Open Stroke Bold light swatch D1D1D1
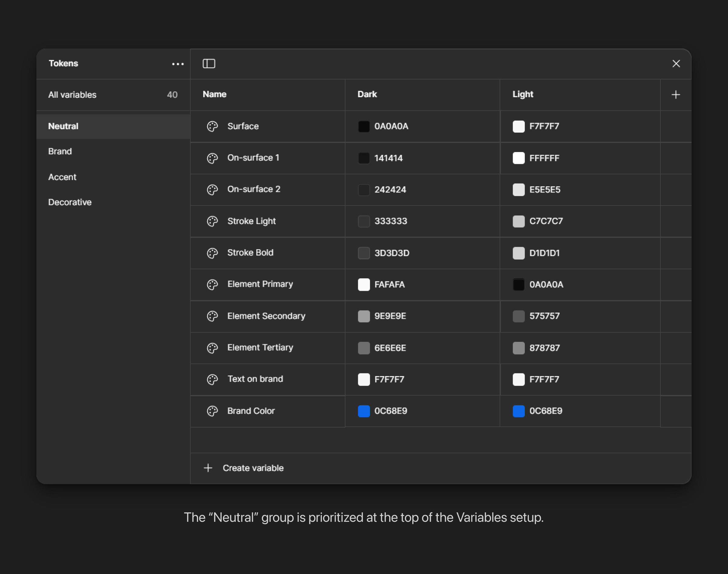Screen dimensions: 728x574 tap(518, 253)
